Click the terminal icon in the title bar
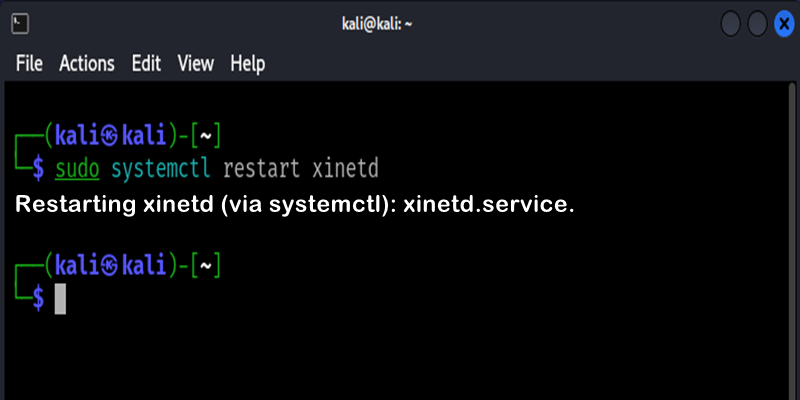 pyautogui.click(x=20, y=22)
